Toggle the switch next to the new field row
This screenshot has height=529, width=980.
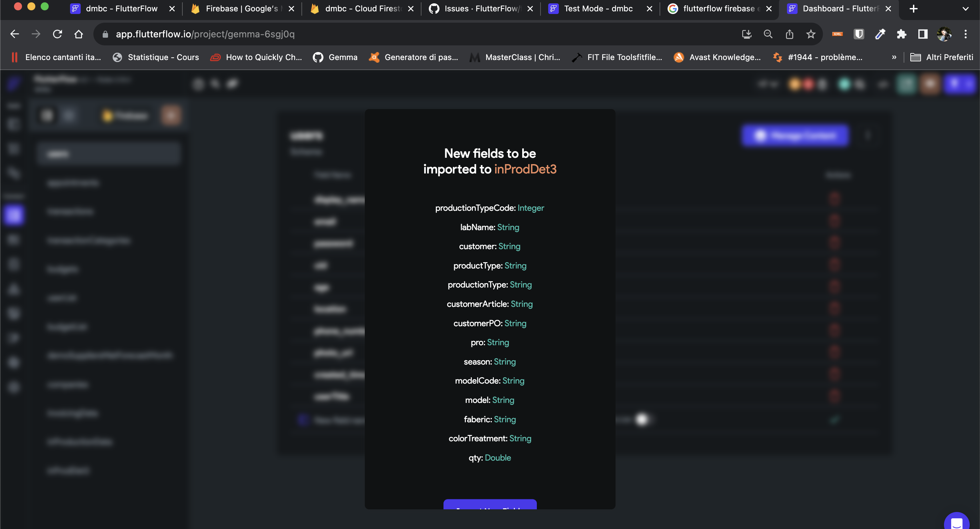(x=642, y=420)
